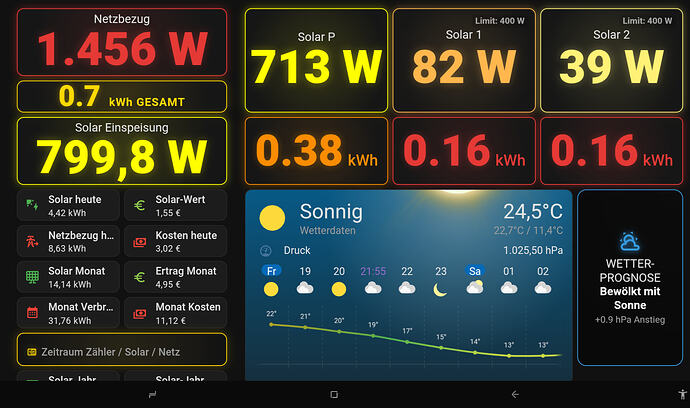Click the 1.025,50 hPa pressure value

pyautogui.click(x=533, y=250)
